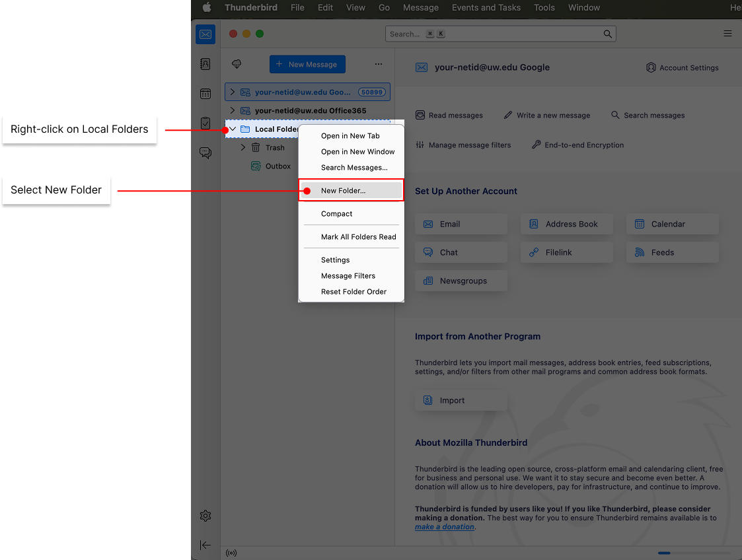
Task: Click the Get Messages cloud icon
Action: pyautogui.click(x=237, y=64)
